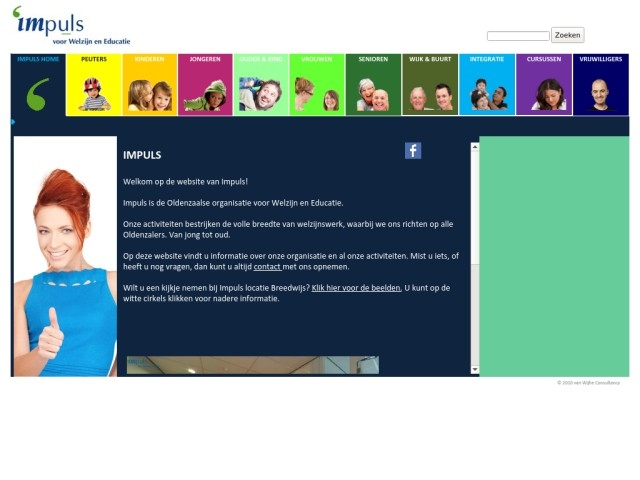Screen dimensions: 640x480
Task: Open the Impuls Home navigation tile
Action: click(x=38, y=85)
